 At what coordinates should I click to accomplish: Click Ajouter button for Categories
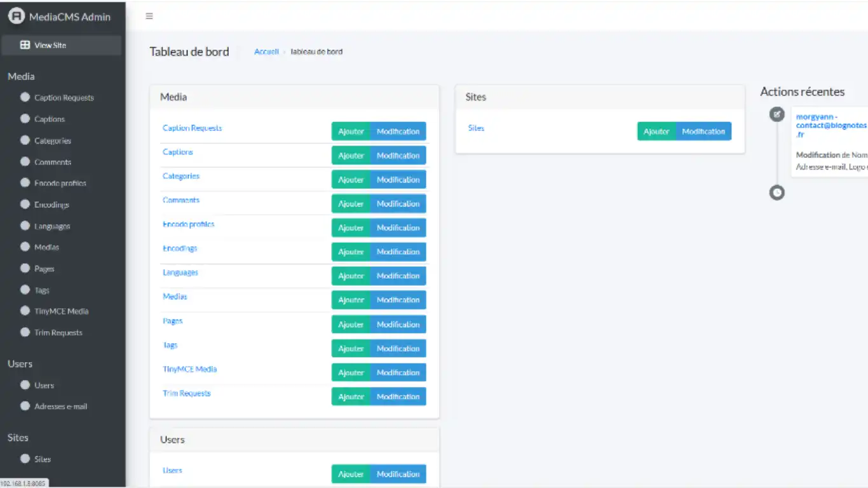coord(351,180)
